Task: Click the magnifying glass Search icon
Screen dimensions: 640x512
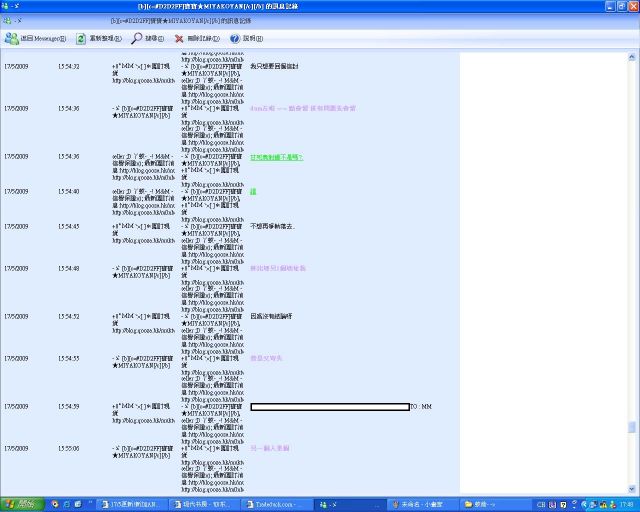Action: (x=136, y=38)
